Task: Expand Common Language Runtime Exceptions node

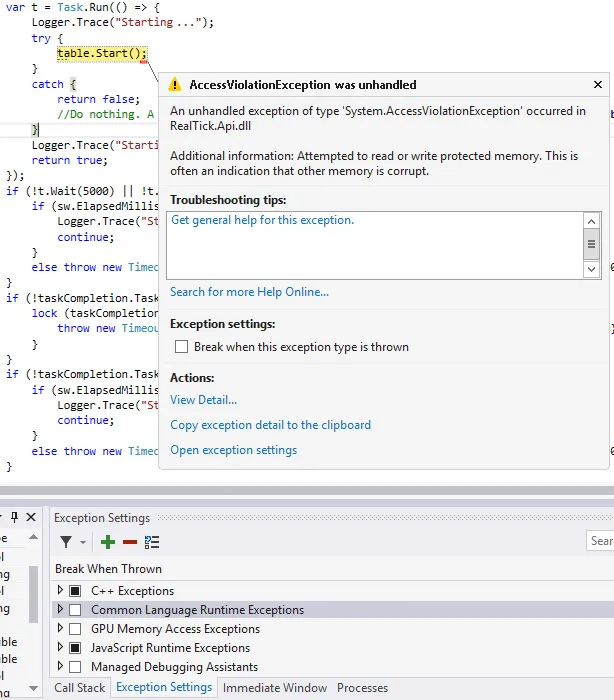Action: point(60,609)
